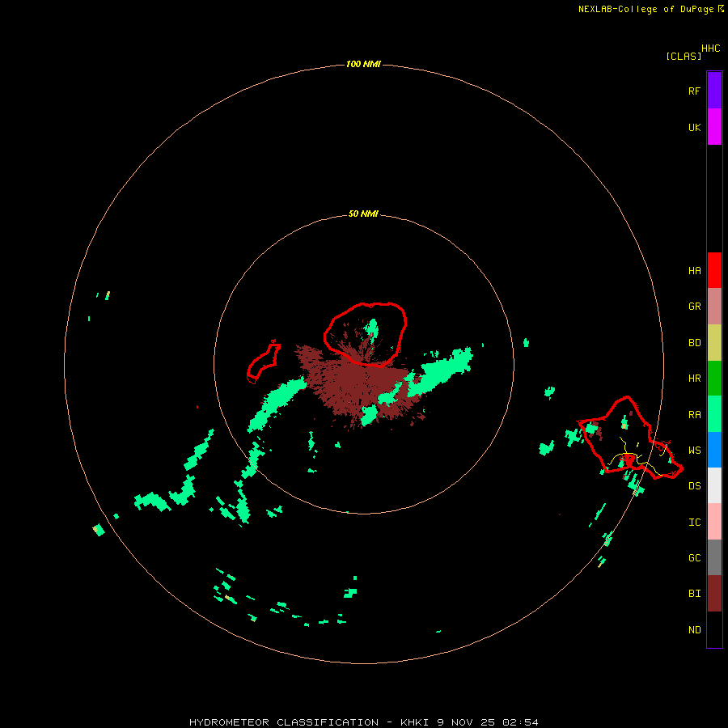Screen dimensions: 728x728
Task: Select the IC pink legend swatch
Action: click(714, 522)
